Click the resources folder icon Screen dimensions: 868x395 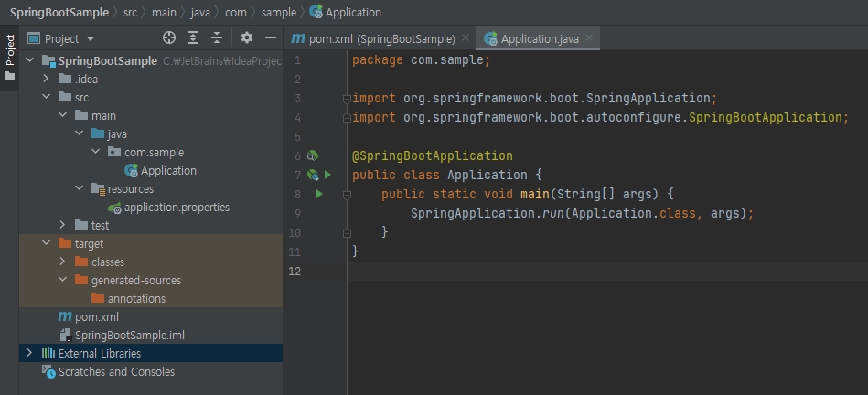coord(98,188)
